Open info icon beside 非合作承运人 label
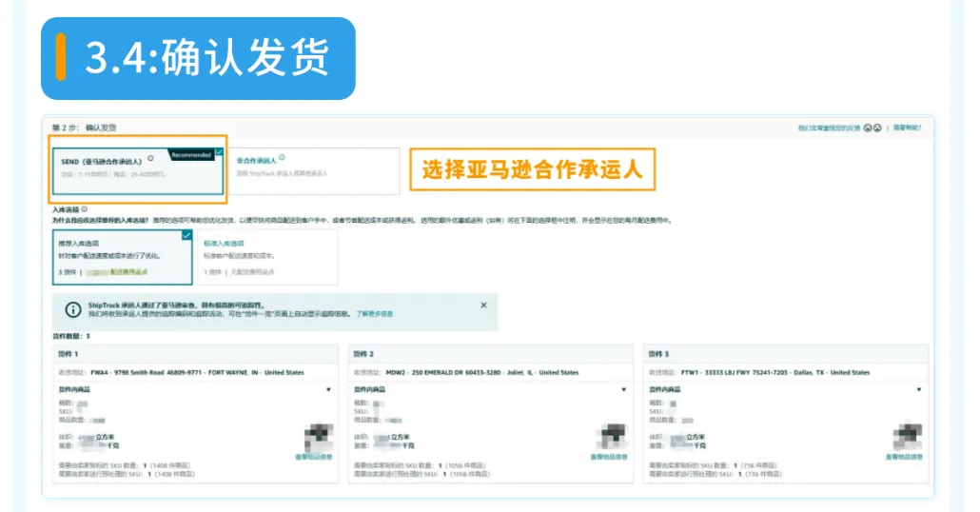 pos(282,158)
